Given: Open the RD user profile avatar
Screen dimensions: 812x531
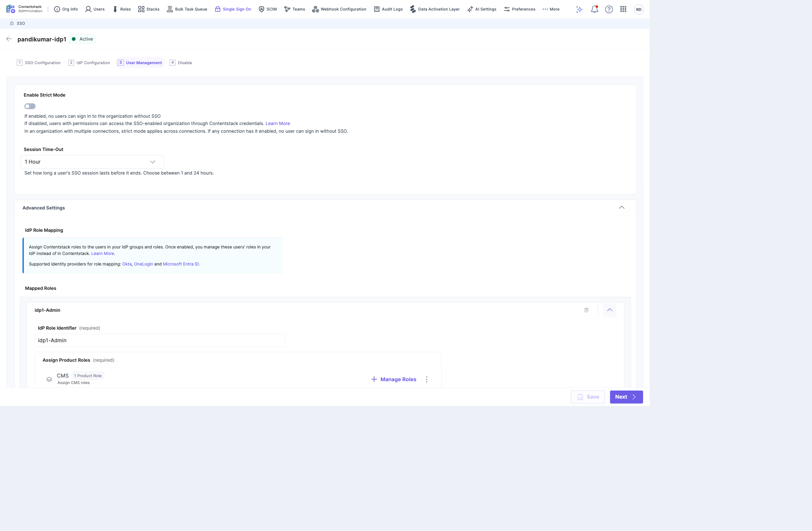Looking at the screenshot, I should (x=639, y=9).
